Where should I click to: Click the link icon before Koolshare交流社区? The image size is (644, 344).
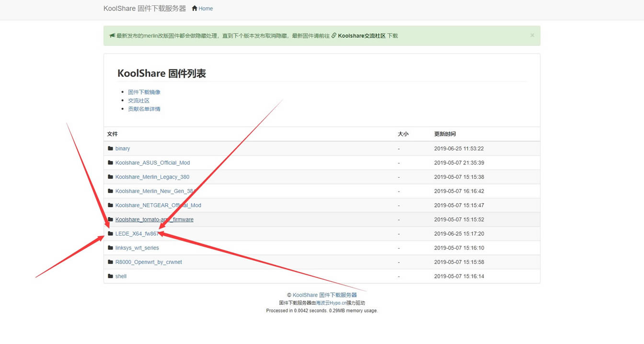coord(334,35)
